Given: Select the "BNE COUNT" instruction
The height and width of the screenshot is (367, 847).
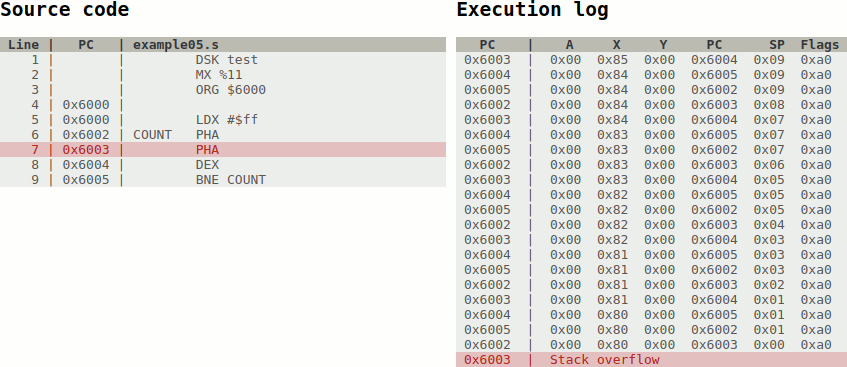Looking at the screenshot, I should tap(231, 179).
